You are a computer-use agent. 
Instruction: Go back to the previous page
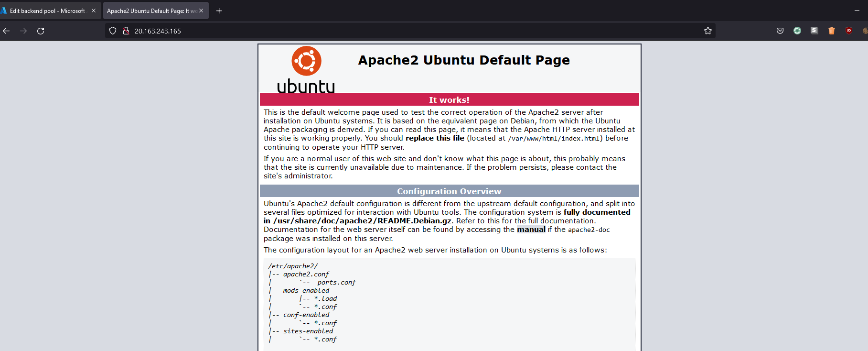pyautogui.click(x=7, y=31)
